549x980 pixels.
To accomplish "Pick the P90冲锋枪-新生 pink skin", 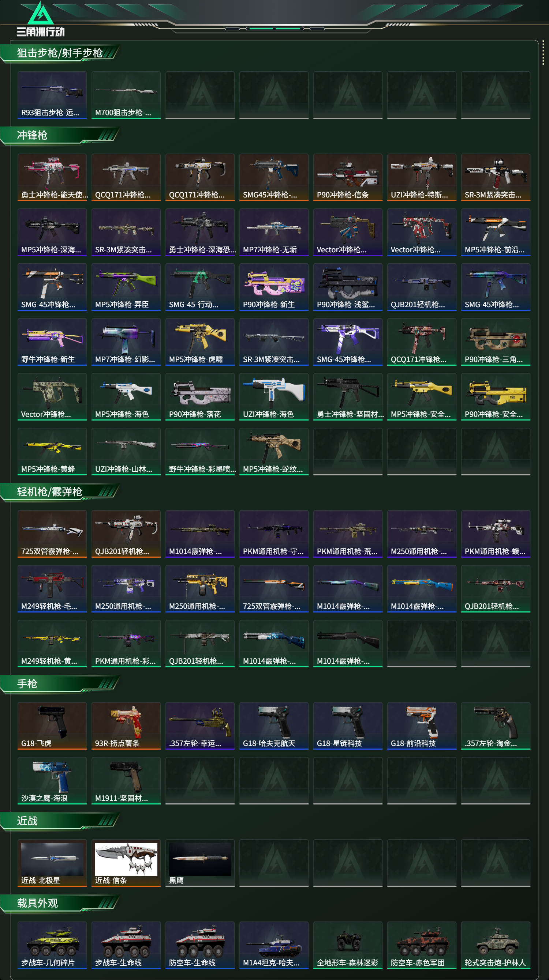I will point(274,286).
